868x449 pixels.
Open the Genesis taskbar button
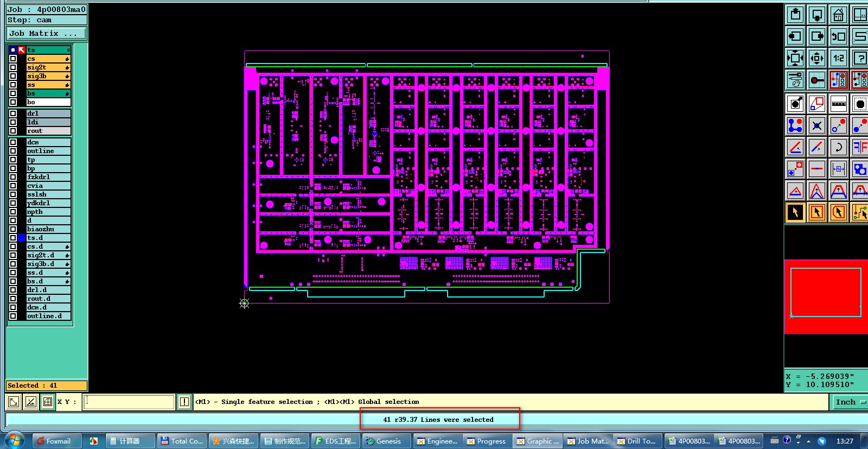[x=386, y=441]
